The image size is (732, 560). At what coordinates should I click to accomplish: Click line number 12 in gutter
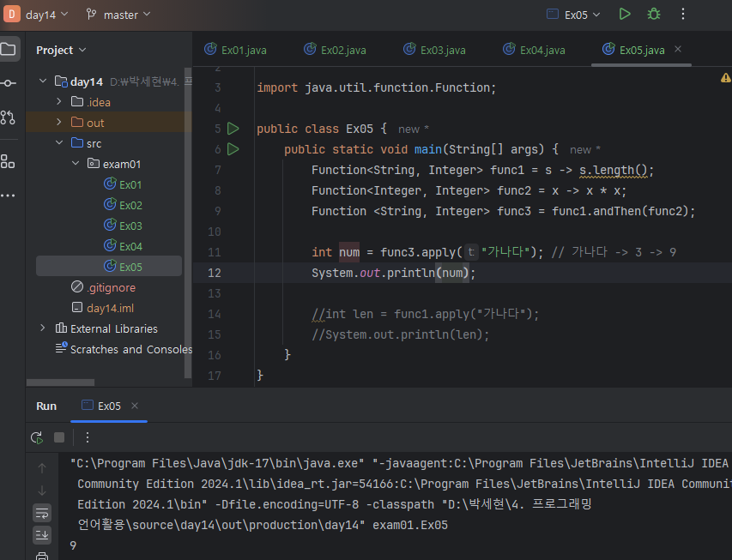pyautogui.click(x=215, y=273)
